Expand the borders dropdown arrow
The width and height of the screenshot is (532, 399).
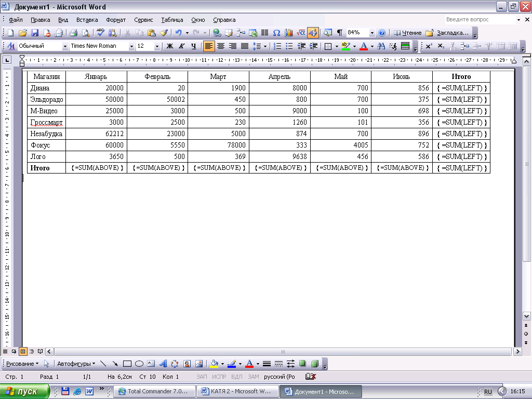click(x=337, y=46)
